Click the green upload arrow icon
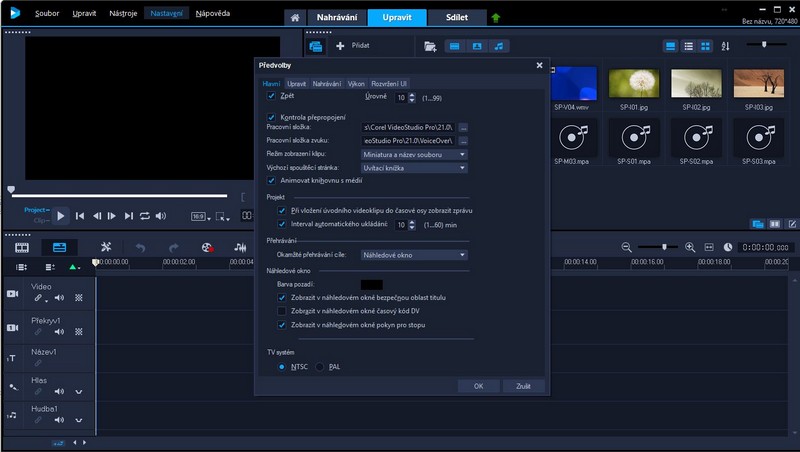Viewport: 800px width, 452px height. [496, 18]
